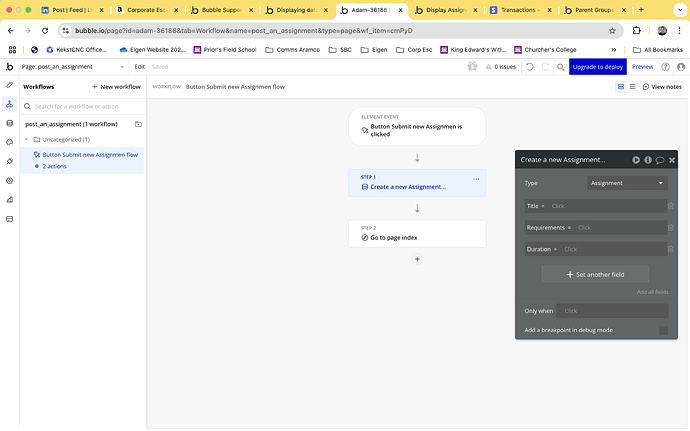Delete the Title field trash icon
The width and height of the screenshot is (690, 431).
pyautogui.click(x=670, y=206)
